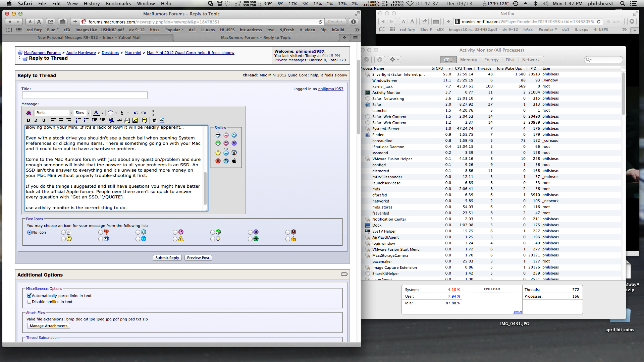This screenshot has width=644, height=362.
Task: Open the Private Messages link
Action: (290, 60)
